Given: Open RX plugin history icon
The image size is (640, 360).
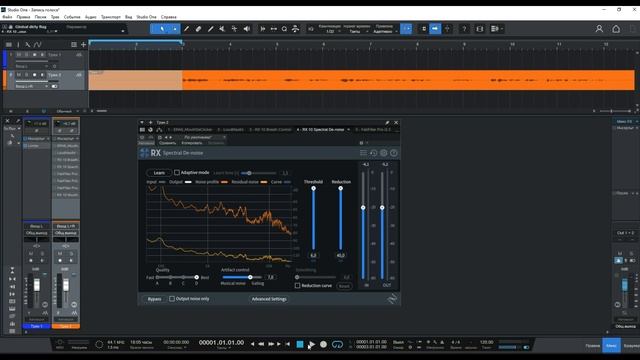Looking at the screenshot, I should click(373, 153).
